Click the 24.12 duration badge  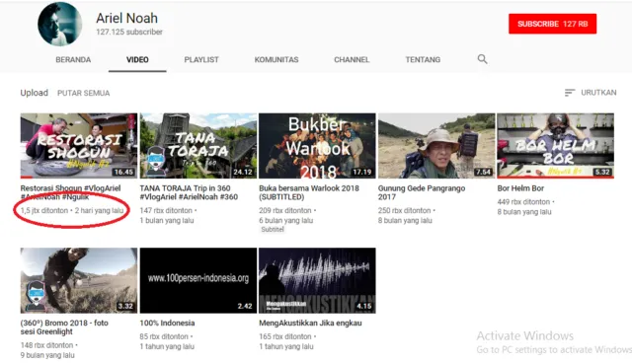243,172
